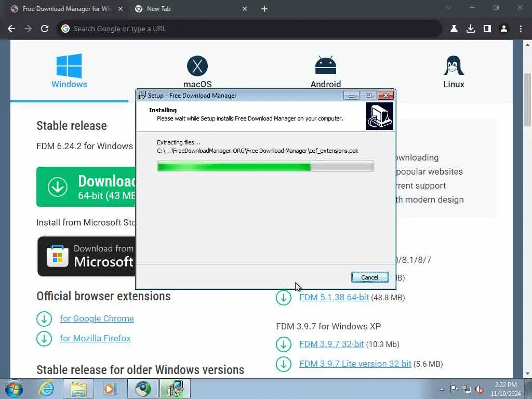
Task: Click the cef_extensions.pak file path text
Action: 258,151
